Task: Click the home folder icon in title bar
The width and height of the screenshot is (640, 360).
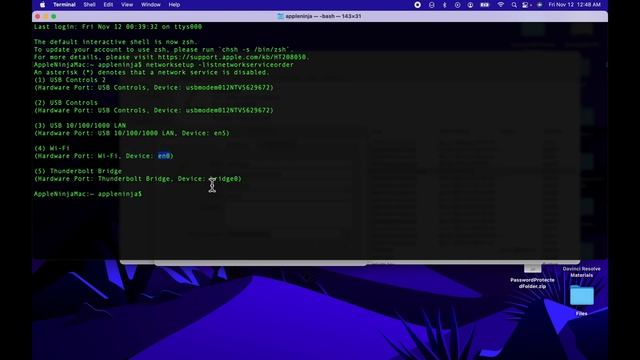Action: pos(280,16)
